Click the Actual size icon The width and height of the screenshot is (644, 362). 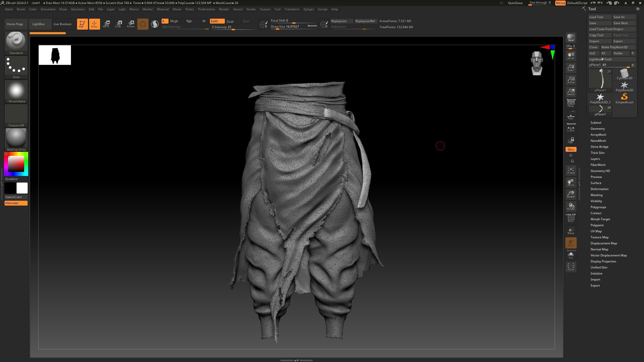(571, 80)
